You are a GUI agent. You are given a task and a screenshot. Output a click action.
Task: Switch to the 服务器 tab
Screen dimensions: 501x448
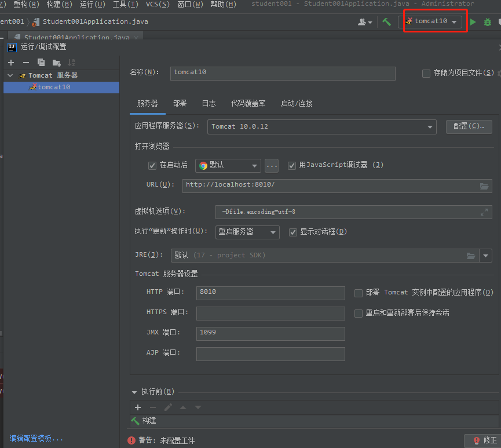147,104
